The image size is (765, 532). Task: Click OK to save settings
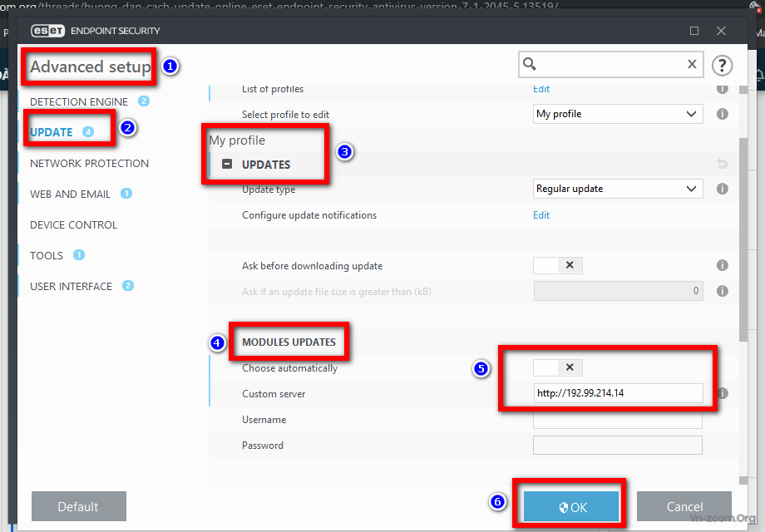(x=571, y=507)
